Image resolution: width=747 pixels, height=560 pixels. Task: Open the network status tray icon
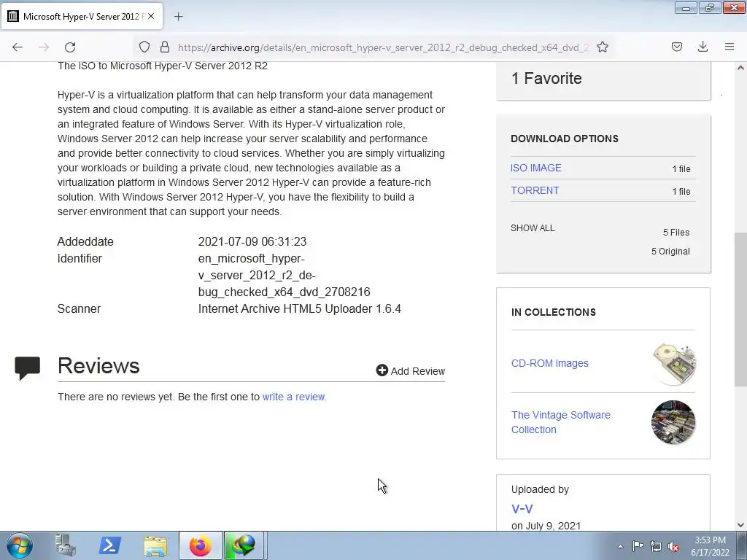pyautogui.click(x=656, y=546)
